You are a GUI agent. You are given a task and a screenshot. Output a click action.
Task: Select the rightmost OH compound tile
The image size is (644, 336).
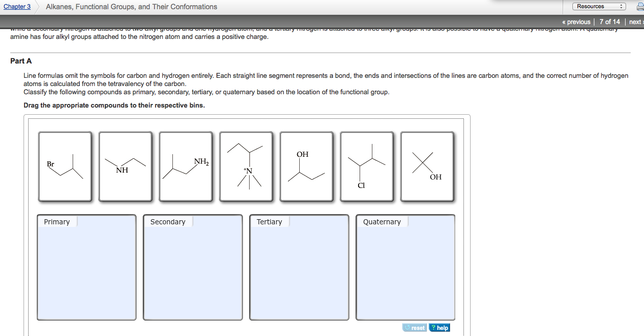pyautogui.click(x=427, y=166)
